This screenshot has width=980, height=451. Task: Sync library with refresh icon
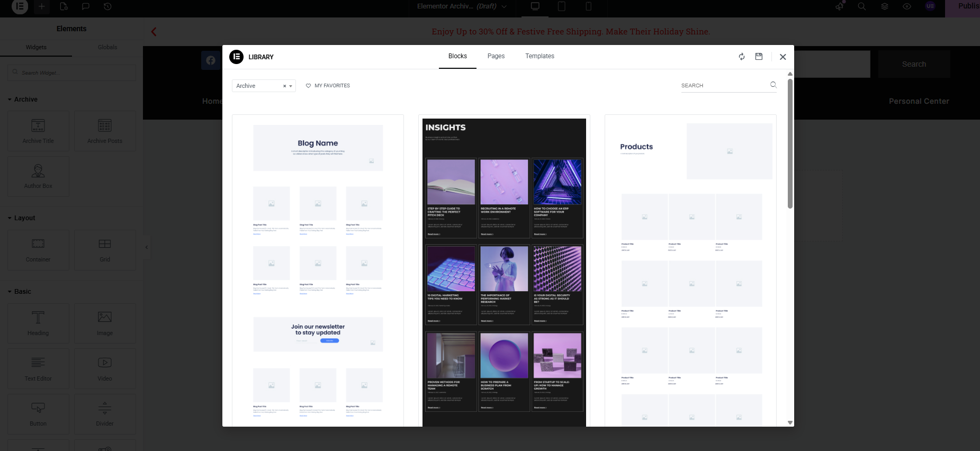tap(742, 57)
